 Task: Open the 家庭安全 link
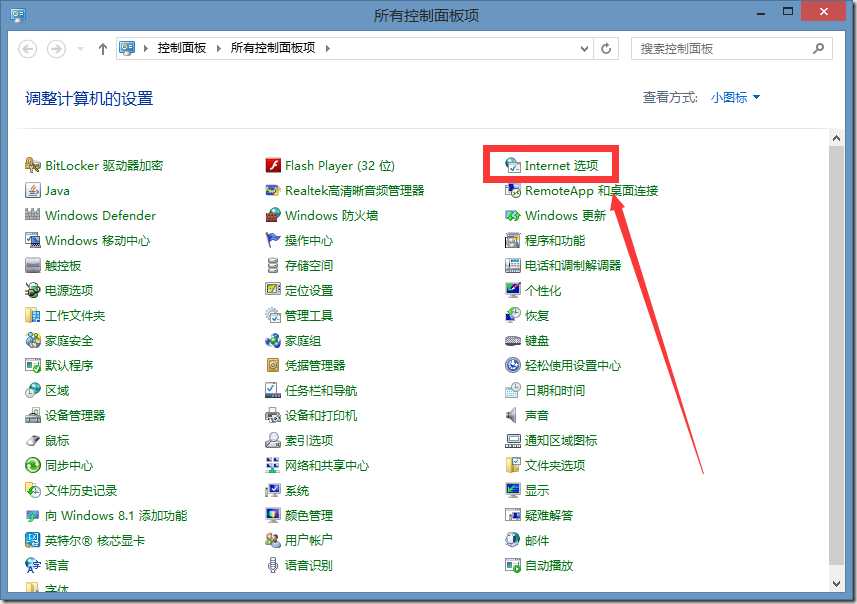[69, 341]
